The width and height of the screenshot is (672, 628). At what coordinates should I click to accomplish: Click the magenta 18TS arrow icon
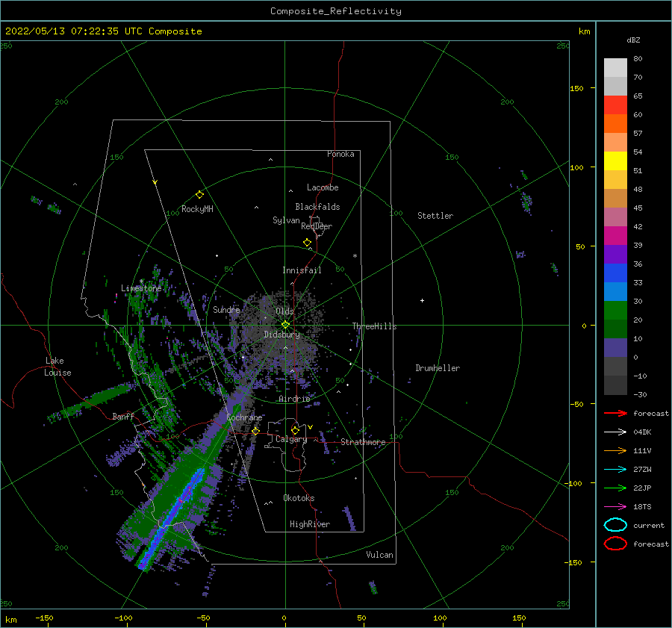(615, 507)
